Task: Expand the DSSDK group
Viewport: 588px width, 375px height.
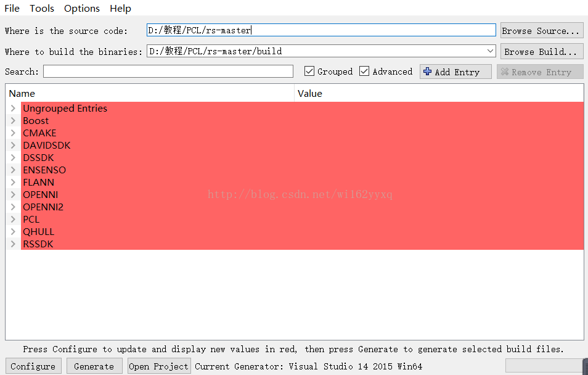Action: (13, 158)
